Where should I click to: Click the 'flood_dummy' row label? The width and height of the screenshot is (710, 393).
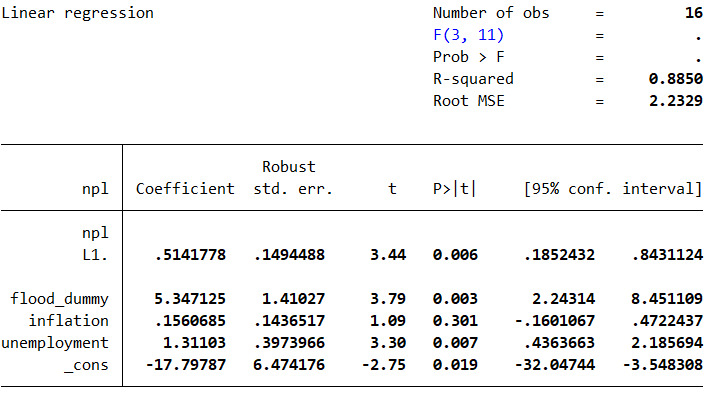point(59,299)
